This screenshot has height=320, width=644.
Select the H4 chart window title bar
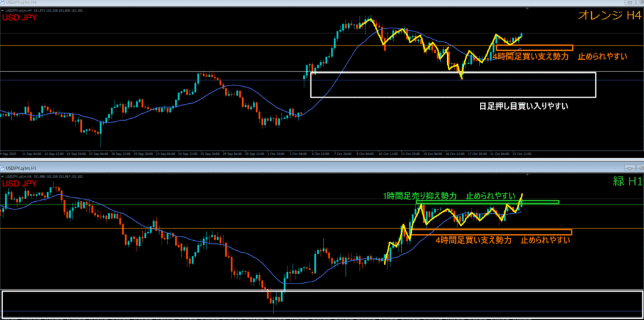tap(322, 3)
